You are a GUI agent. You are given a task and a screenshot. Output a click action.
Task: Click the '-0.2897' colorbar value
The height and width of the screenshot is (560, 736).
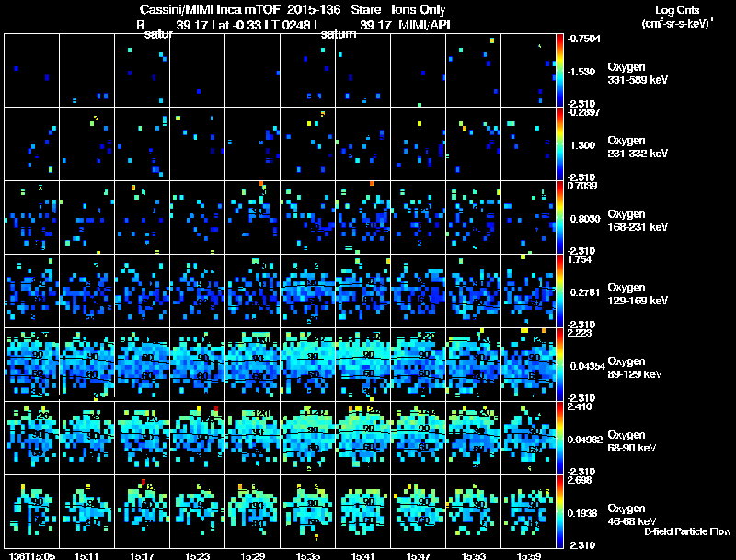coord(584,112)
